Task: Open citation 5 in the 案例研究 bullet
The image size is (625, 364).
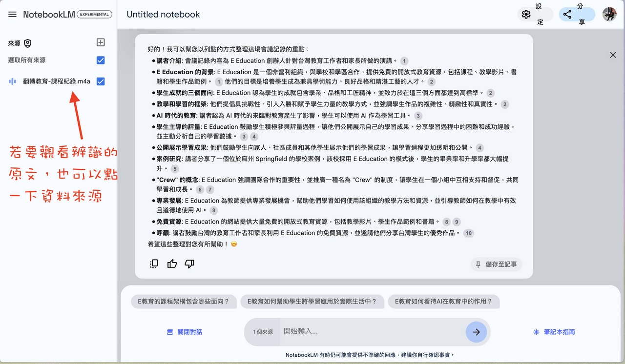Action: [x=175, y=169]
